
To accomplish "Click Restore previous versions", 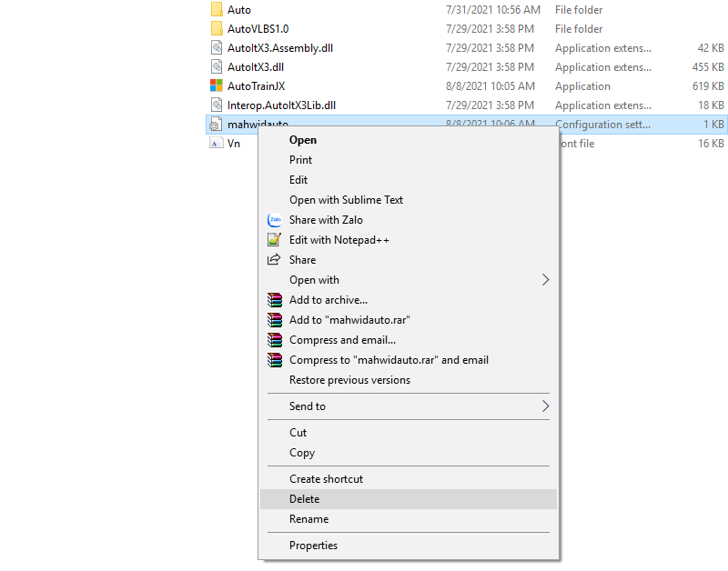I will coord(349,380).
